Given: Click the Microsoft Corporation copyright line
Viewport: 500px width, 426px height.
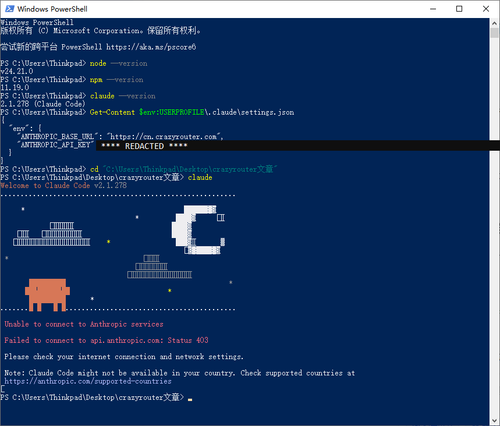Looking at the screenshot, I should click(x=100, y=31).
